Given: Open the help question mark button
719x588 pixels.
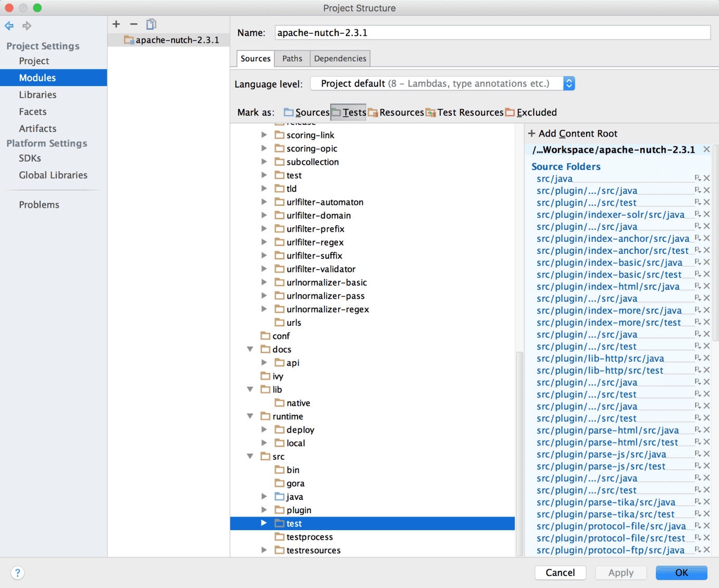Looking at the screenshot, I should (17, 573).
